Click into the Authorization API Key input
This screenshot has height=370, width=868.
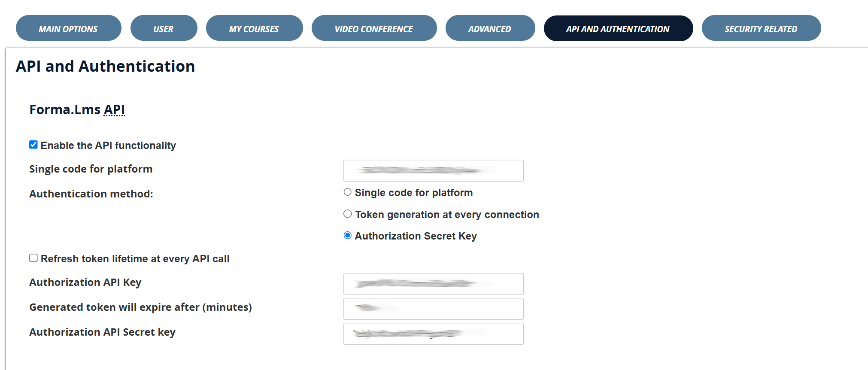pyautogui.click(x=433, y=284)
